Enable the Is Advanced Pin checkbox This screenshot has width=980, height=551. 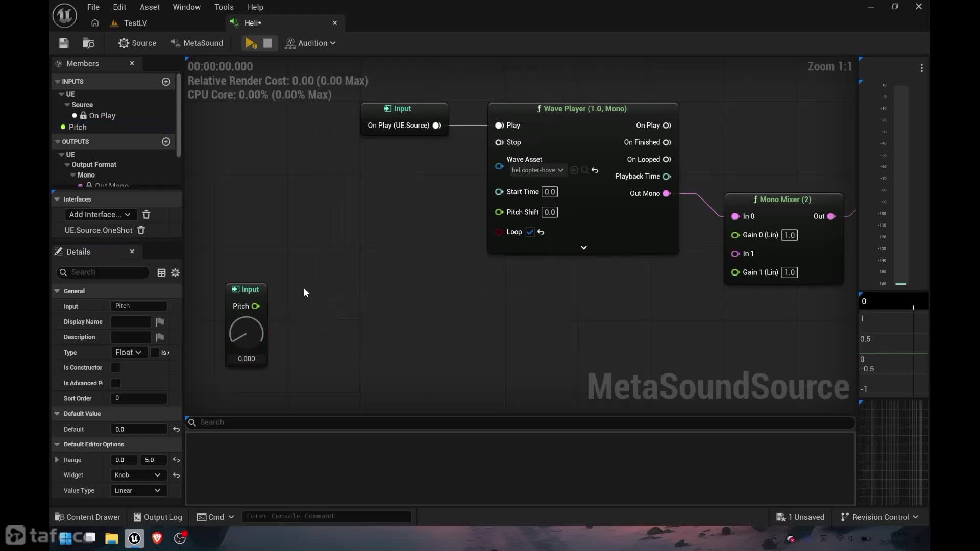[x=116, y=383]
